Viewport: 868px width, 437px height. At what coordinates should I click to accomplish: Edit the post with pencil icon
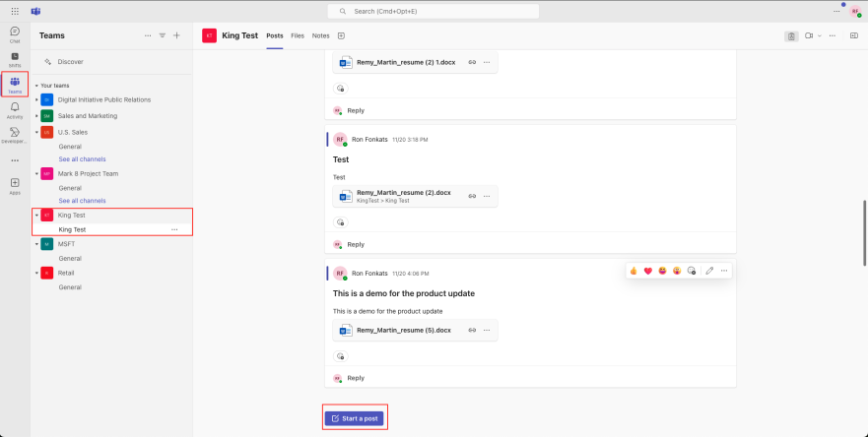(709, 271)
